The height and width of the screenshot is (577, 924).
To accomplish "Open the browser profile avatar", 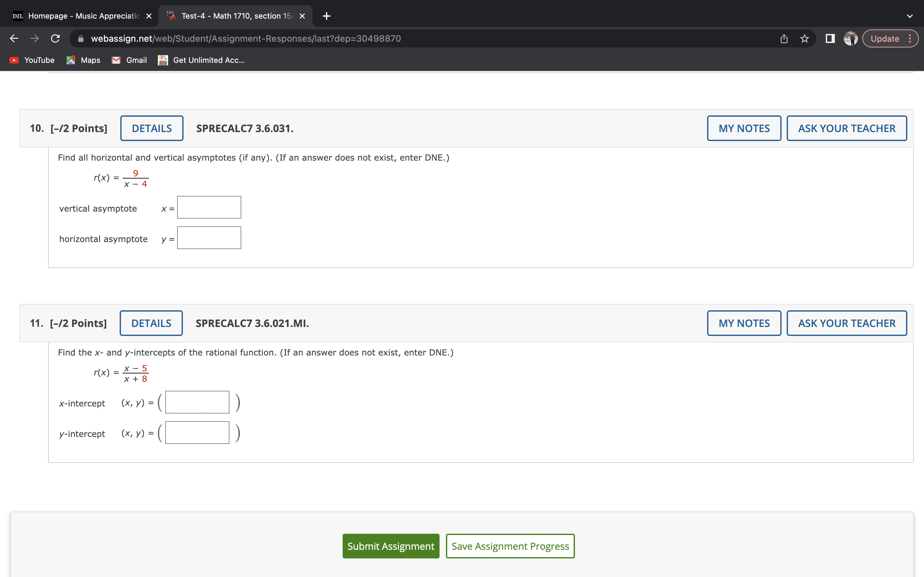I will [x=851, y=38].
